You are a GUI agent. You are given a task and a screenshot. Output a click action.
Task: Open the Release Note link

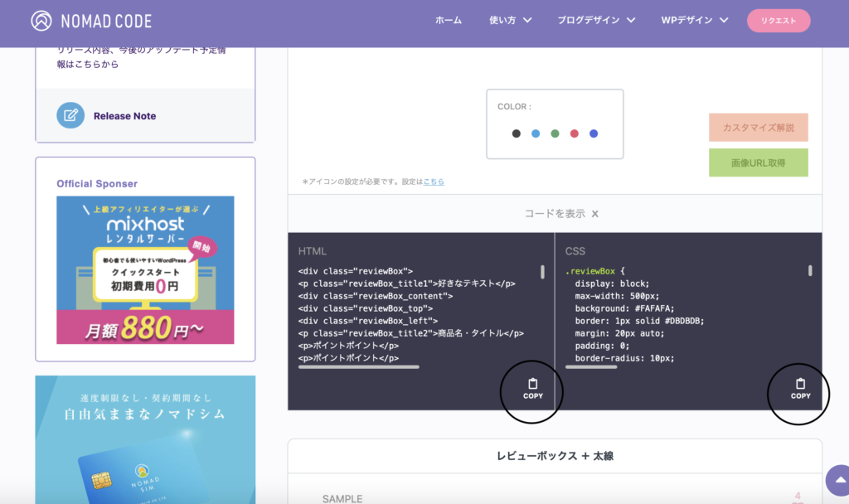tap(124, 116)
